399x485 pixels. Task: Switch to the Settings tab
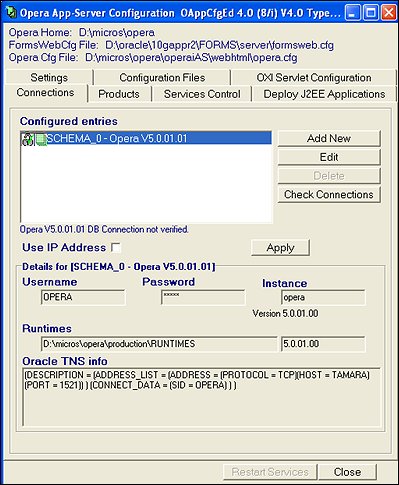point(49,77)
